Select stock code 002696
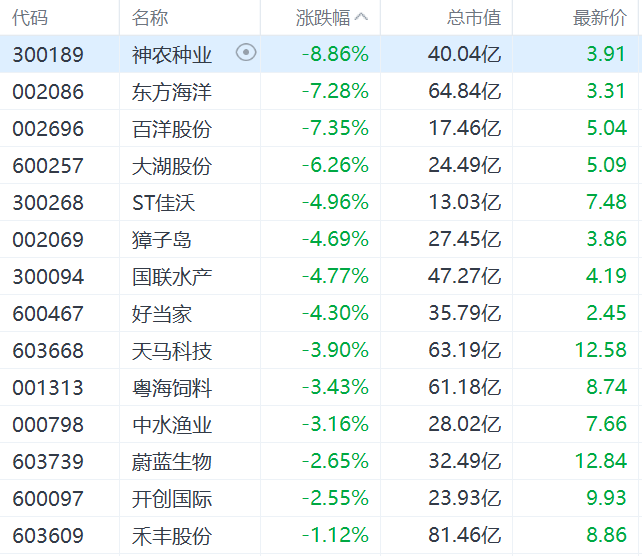 (48, 129)
